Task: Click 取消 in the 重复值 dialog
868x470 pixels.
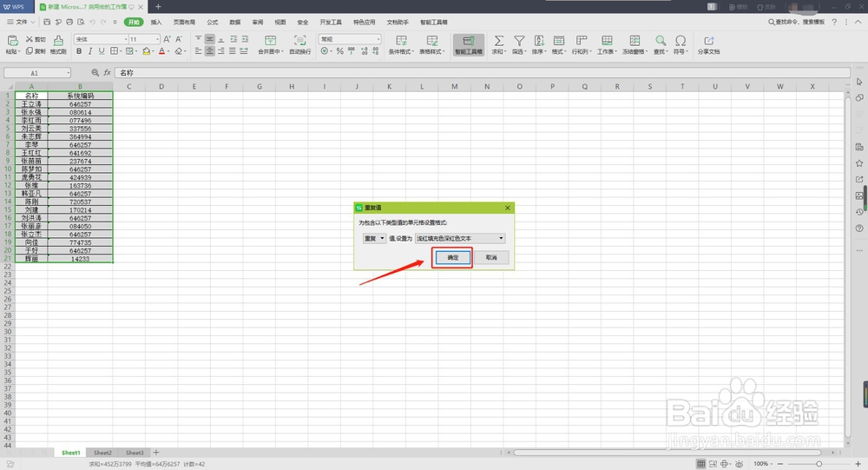Action: (x=491, y=258)
